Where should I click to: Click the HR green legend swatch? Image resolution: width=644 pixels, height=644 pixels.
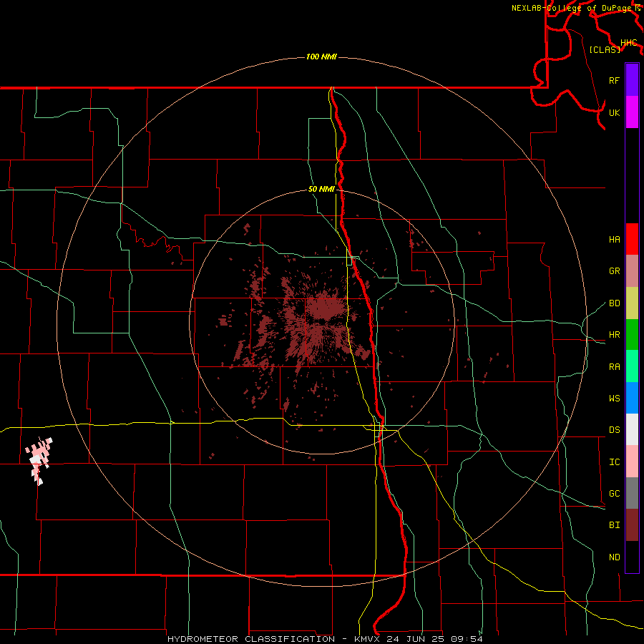pos(632,335)
